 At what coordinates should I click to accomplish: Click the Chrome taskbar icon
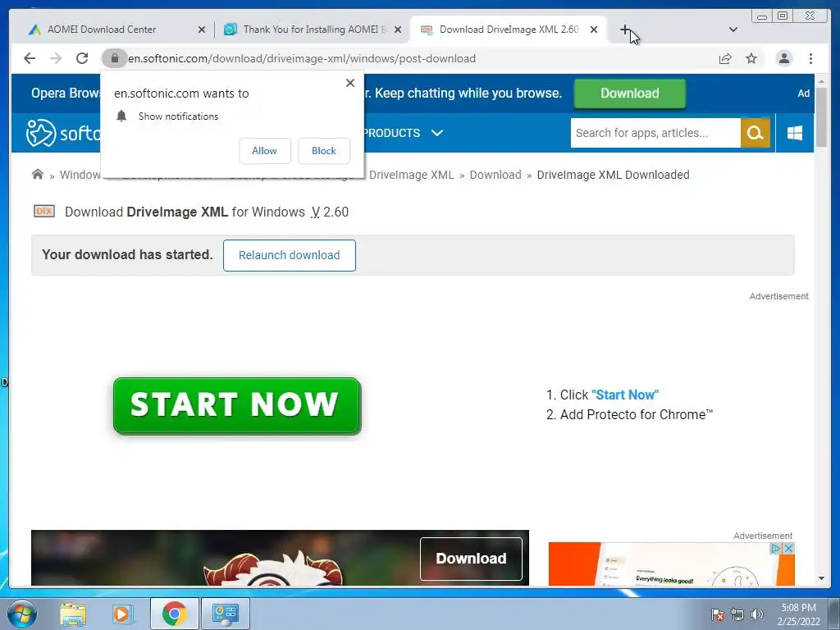click(174, 614)
